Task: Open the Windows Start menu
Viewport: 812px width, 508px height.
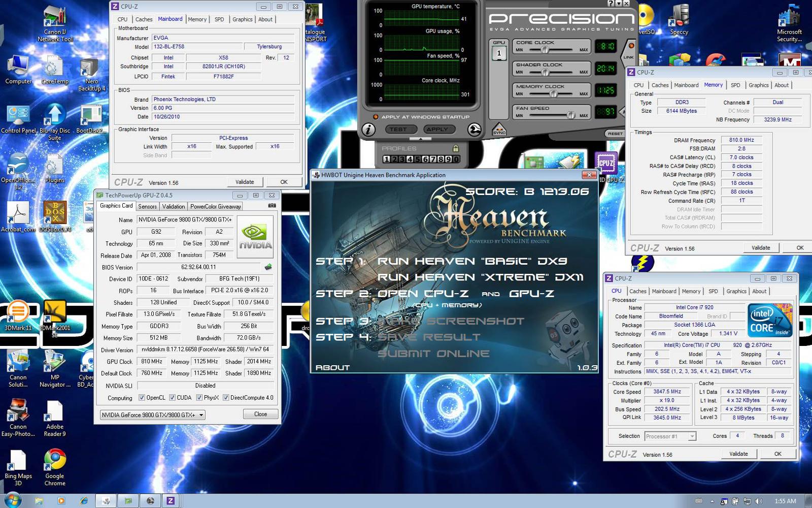Action: (x=12, y=500)
